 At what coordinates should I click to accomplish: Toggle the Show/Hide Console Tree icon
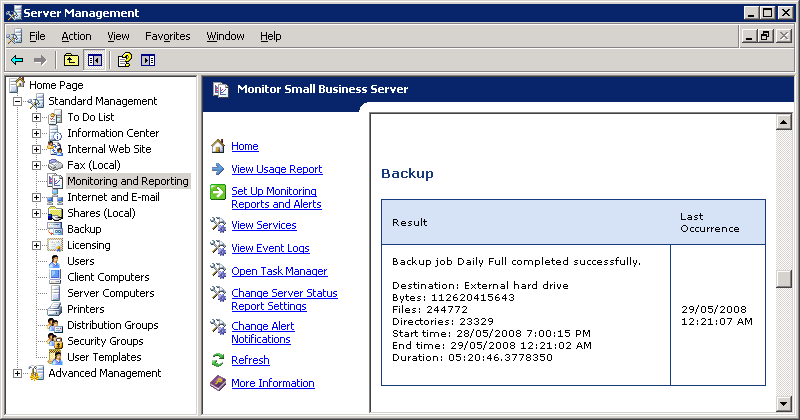pyautogui.click(x=95, y=60)
